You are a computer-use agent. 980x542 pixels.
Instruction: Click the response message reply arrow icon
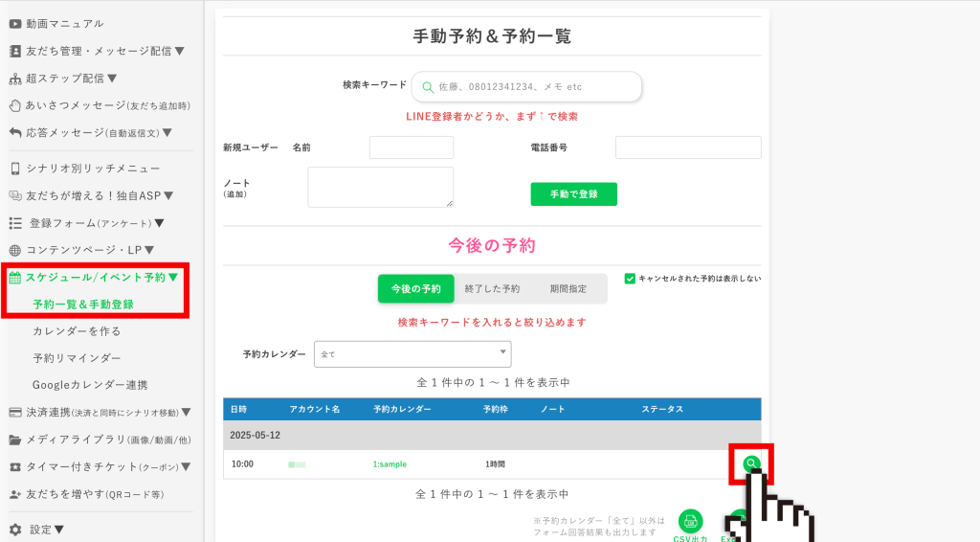point(15,132)
